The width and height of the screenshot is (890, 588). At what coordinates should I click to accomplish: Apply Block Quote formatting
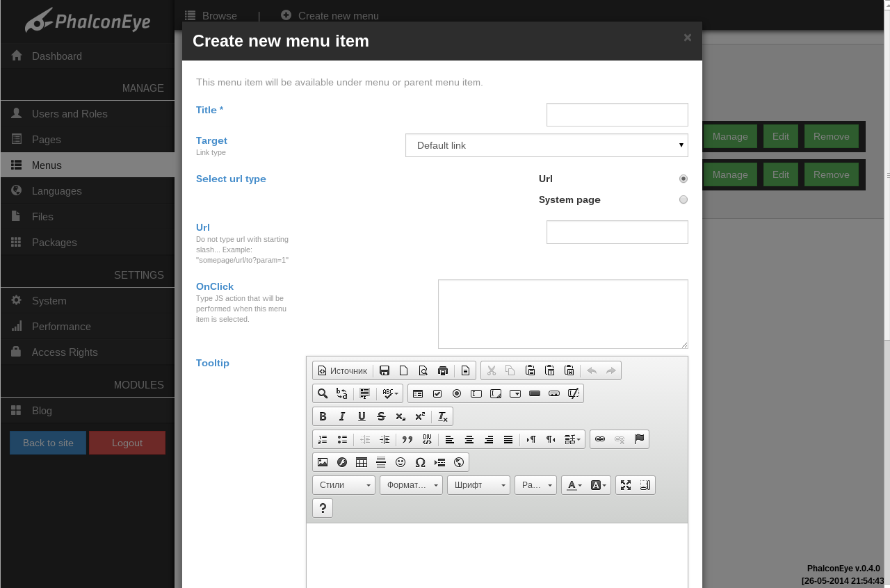coord(407,439)
